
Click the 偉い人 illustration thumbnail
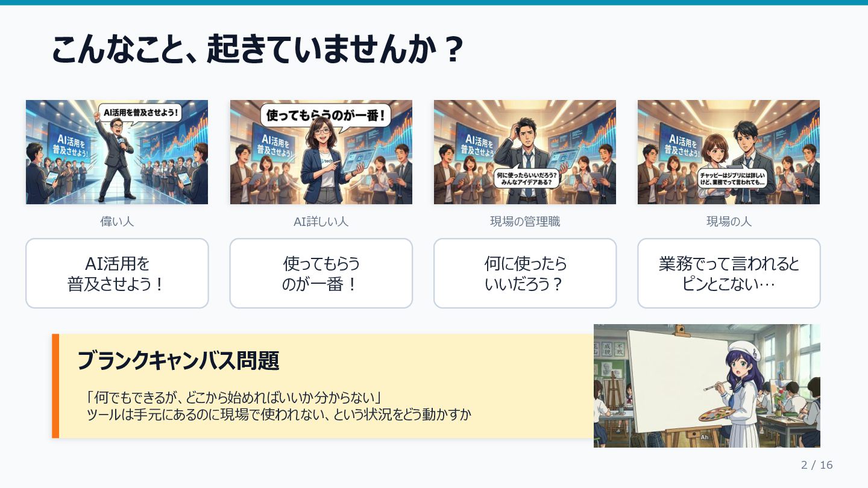click(x=117, y=152)
